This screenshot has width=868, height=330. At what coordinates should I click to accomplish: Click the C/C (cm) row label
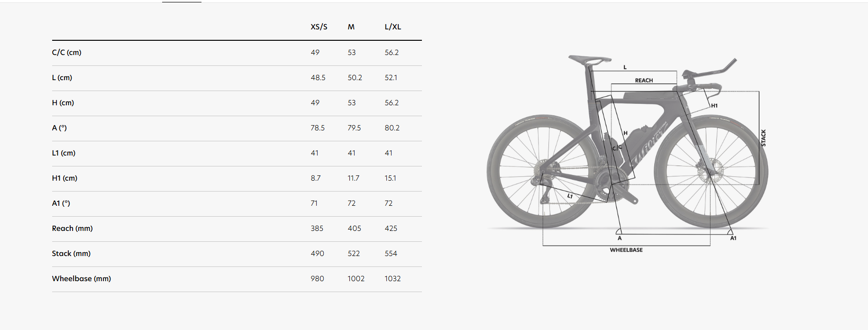(x=67, y=53)
